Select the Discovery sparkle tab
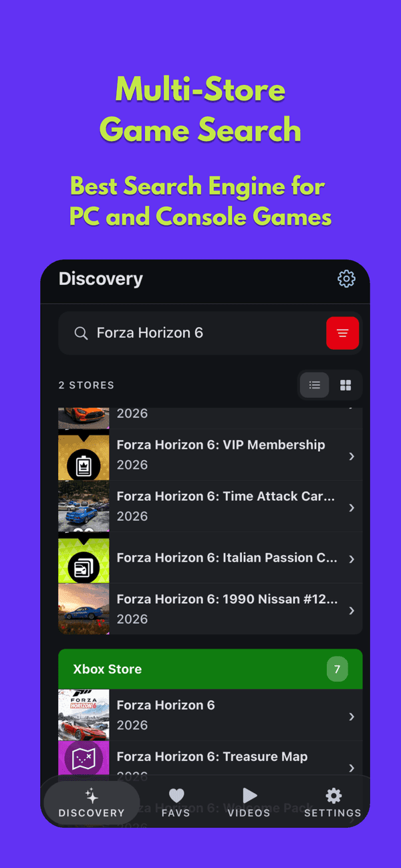 coord(92,802)
